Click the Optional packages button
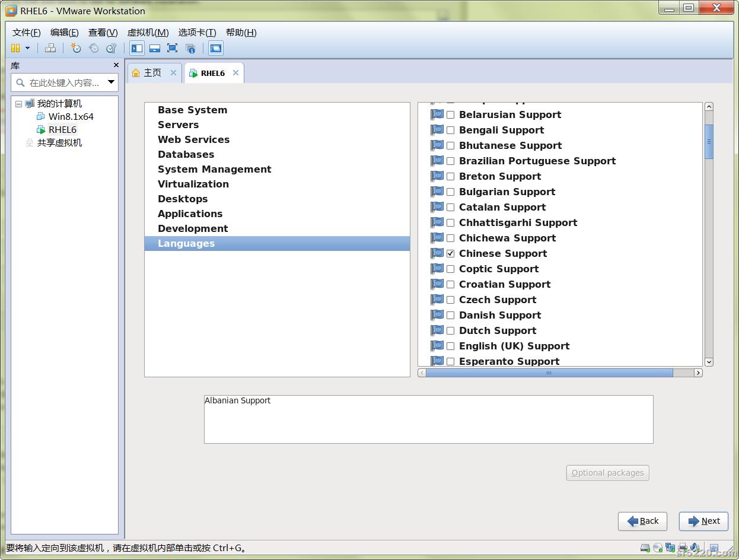 click(x=608, y=473)
